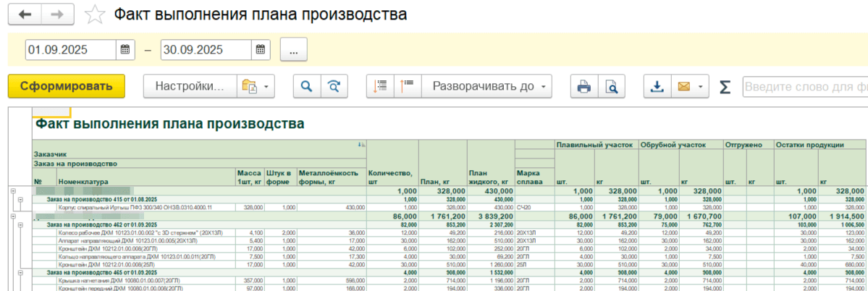Viewport: 868px width, 291px height.
Task: Open print preview icon
Action: 612,86
